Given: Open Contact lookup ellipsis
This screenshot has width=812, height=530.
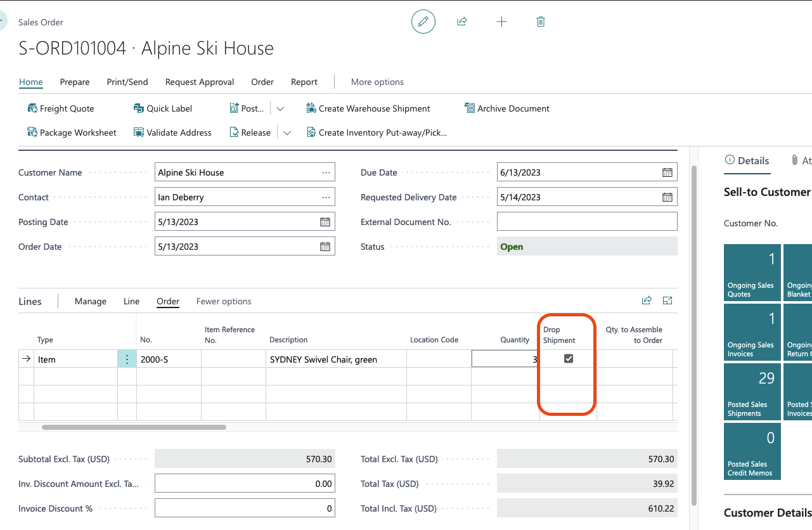Looking at the screenshot, I should coord(326,197).
